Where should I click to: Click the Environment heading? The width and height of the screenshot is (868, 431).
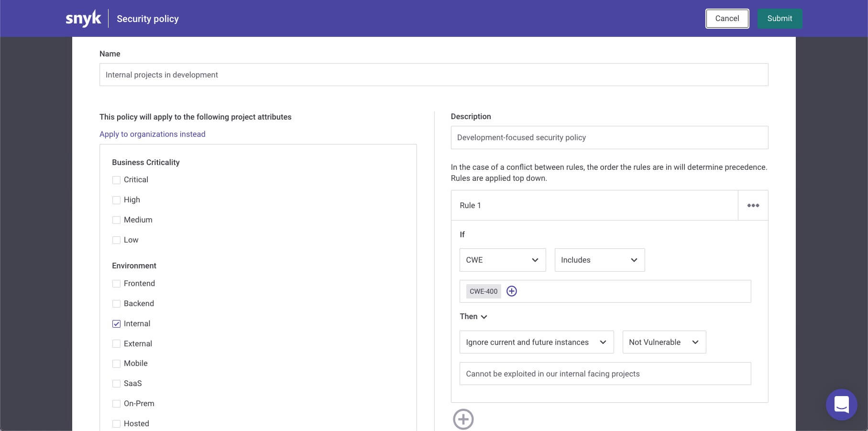click(134, 265)
